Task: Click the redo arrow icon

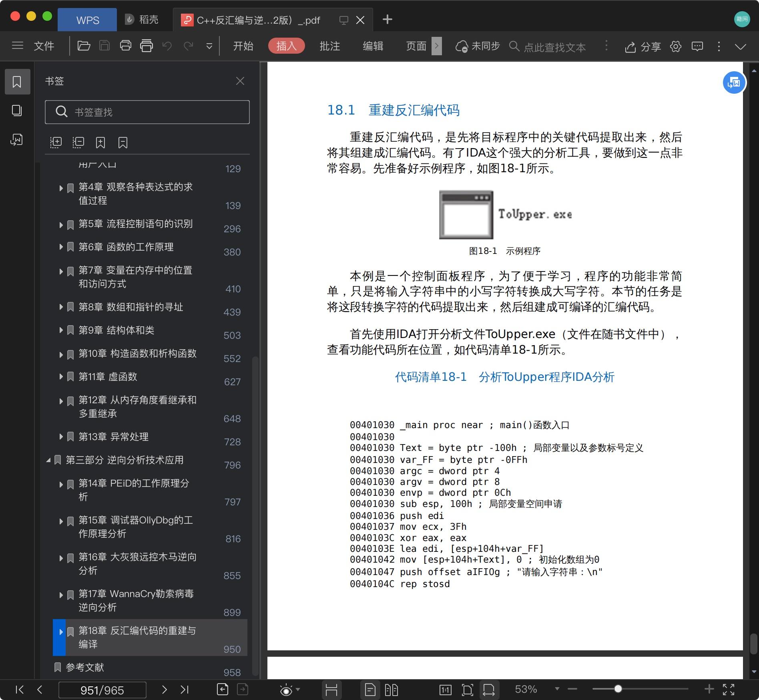Action: (x=188, y=46)
